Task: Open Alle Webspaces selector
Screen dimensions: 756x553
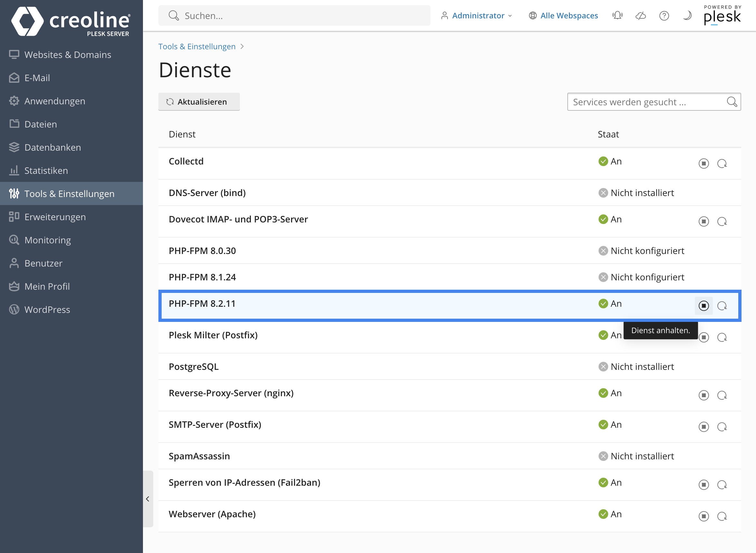Action: point(563,15)
